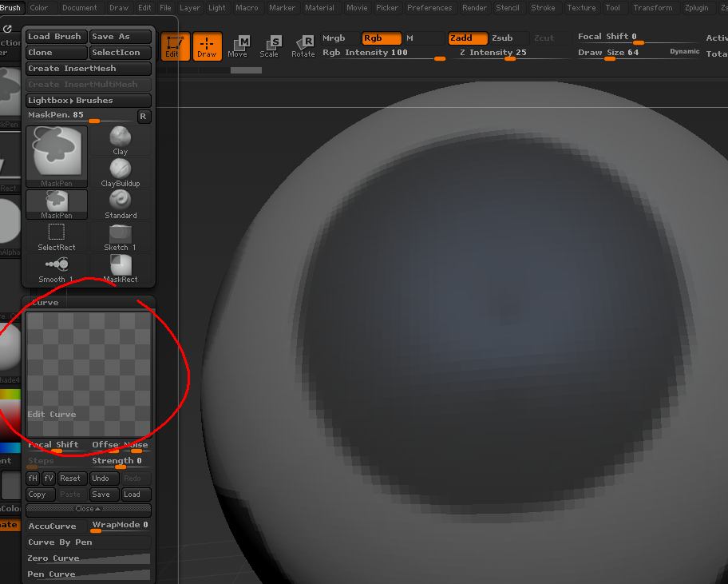Select the Standard brush icon
The width and height of the screenshot is (728, 584).
coord(121,205)
